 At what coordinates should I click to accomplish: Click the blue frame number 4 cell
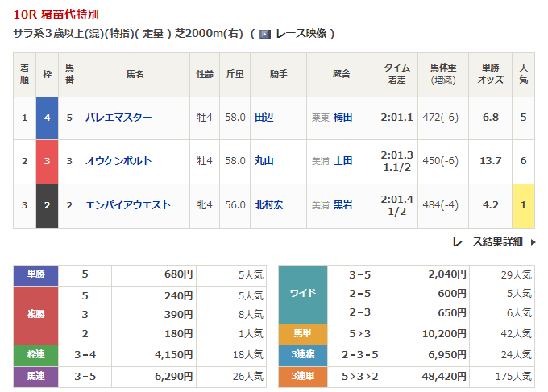click(x=47, y=118)
